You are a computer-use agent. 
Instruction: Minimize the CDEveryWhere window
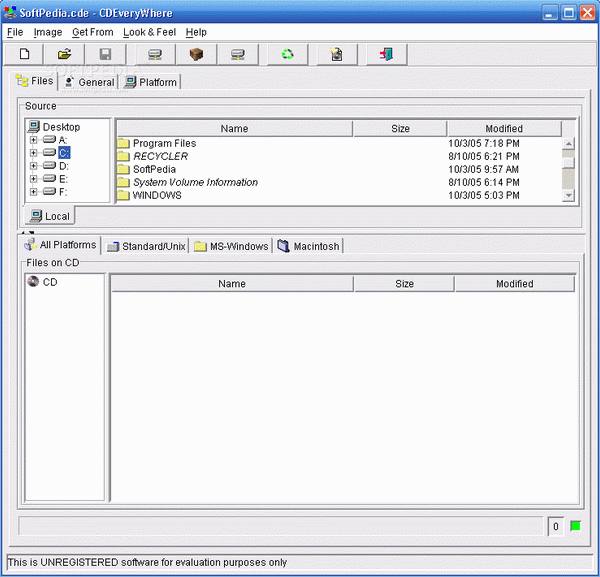549,13
